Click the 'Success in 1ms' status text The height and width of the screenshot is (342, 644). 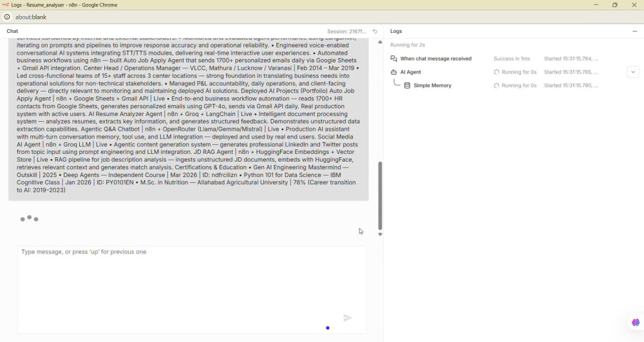(511, 59)
